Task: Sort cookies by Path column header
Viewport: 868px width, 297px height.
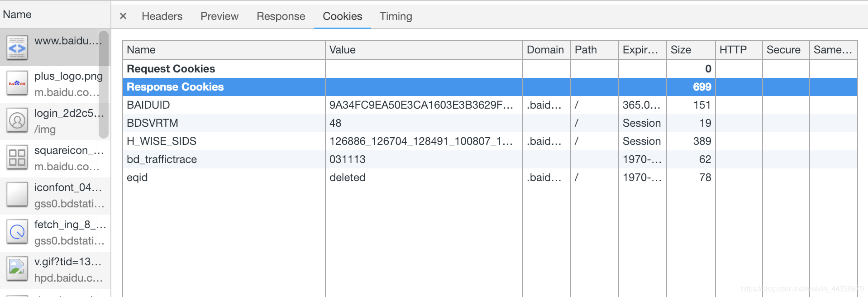Action: click(x=595, y=50)
